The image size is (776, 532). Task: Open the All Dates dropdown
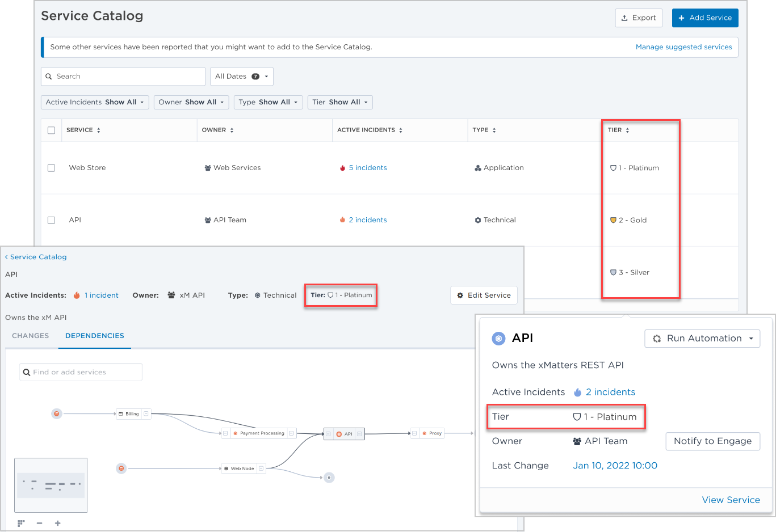click(242, 77)
